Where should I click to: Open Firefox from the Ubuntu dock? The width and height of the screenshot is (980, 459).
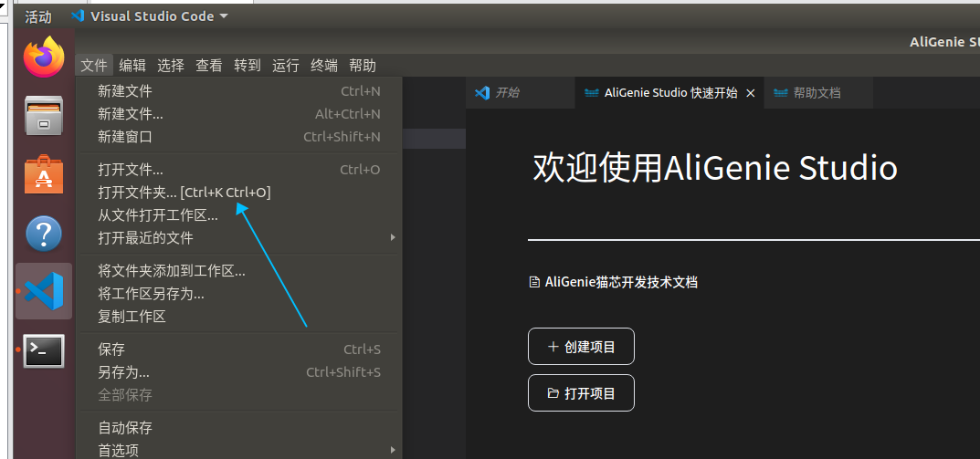(x=44, y=57)
